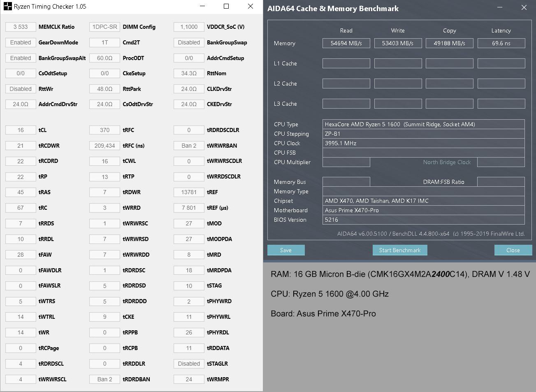Select the Memory Latency result 69.6 ns
The image size is (536, 392).
501,43
